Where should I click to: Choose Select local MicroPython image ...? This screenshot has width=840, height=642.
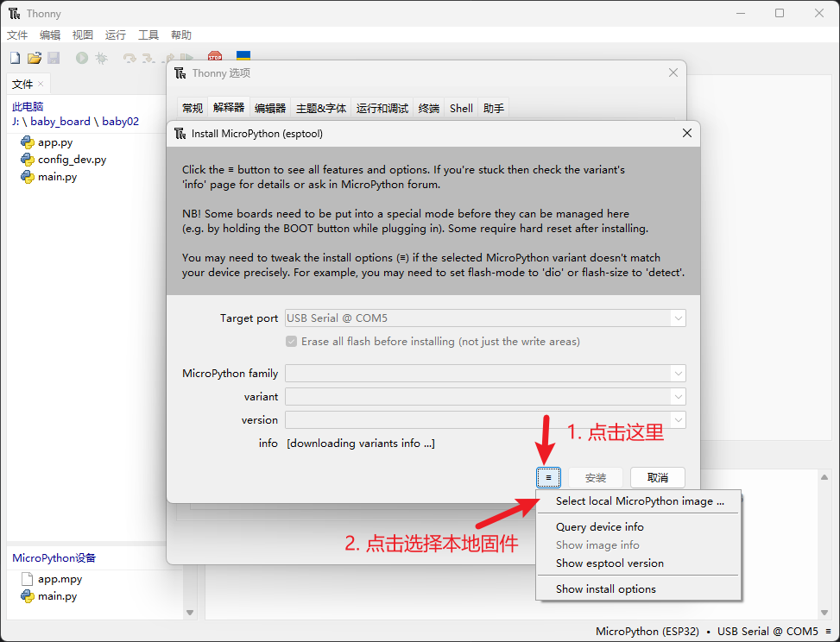[x=639, y=501]
